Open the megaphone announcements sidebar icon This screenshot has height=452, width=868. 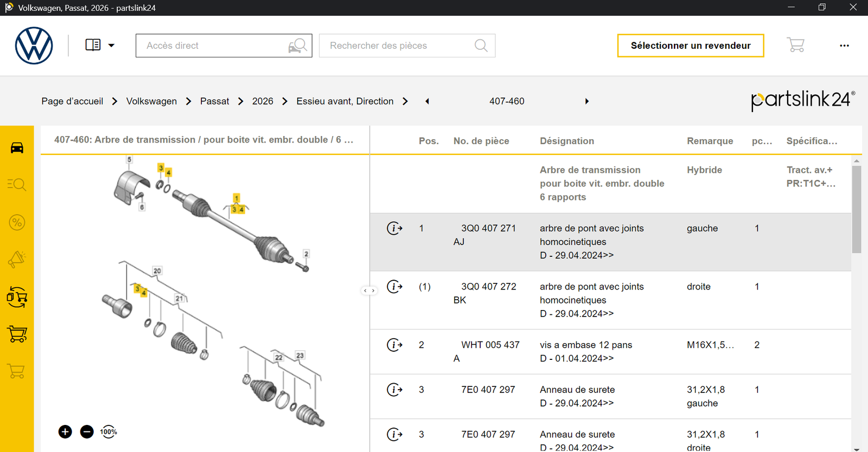17,260
